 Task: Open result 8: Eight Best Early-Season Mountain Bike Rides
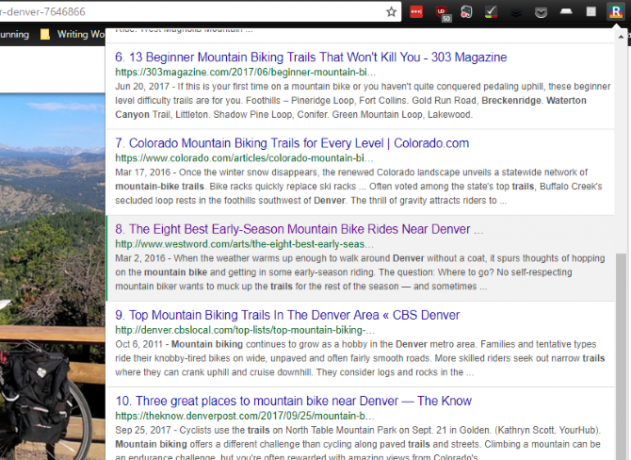pyautogui.click(x=299, y=229)
